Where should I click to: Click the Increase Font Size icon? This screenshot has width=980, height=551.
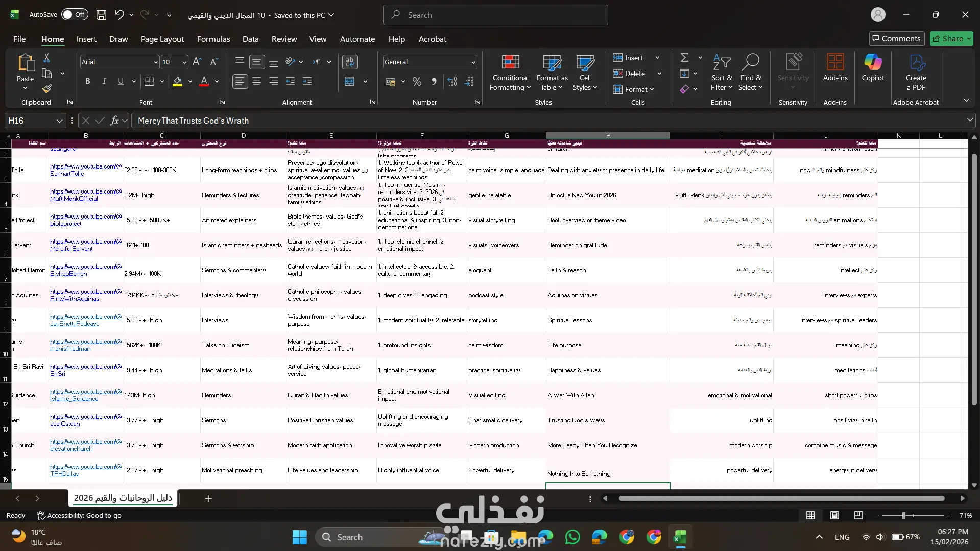click(197, 62)
